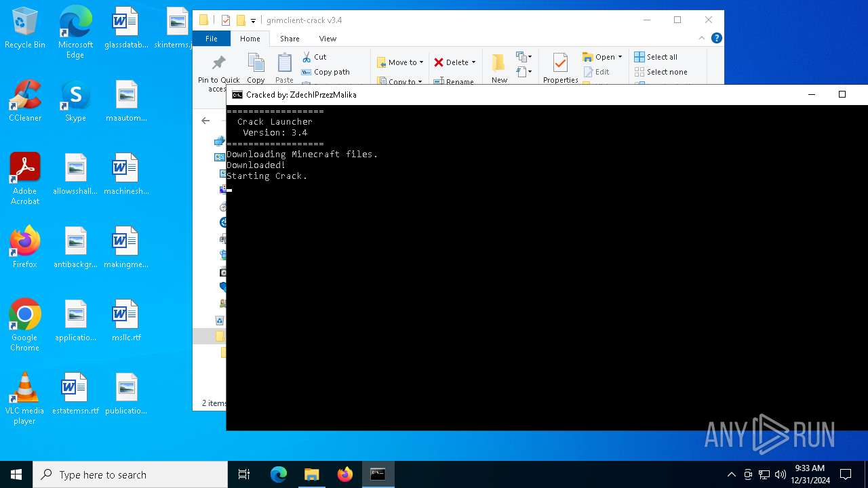Launch Skype desktop shortcut
The image size is (868, 488).
(75, 101)
